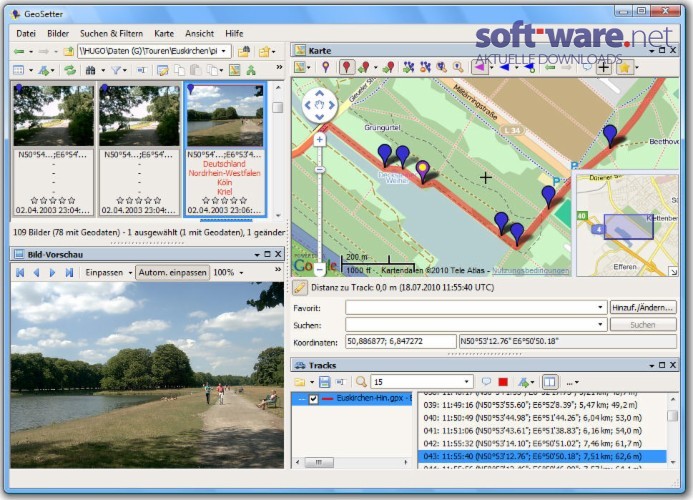Click the Einpassen button
Screen dimensions: 693x500
pyautogui.click(x=104, y=272)
